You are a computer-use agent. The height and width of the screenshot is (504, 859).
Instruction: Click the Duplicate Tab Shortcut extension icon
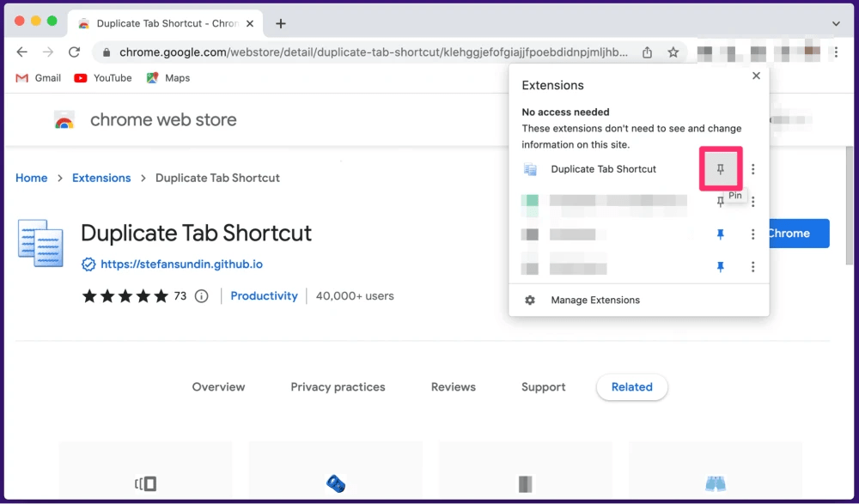coord(529,169)
